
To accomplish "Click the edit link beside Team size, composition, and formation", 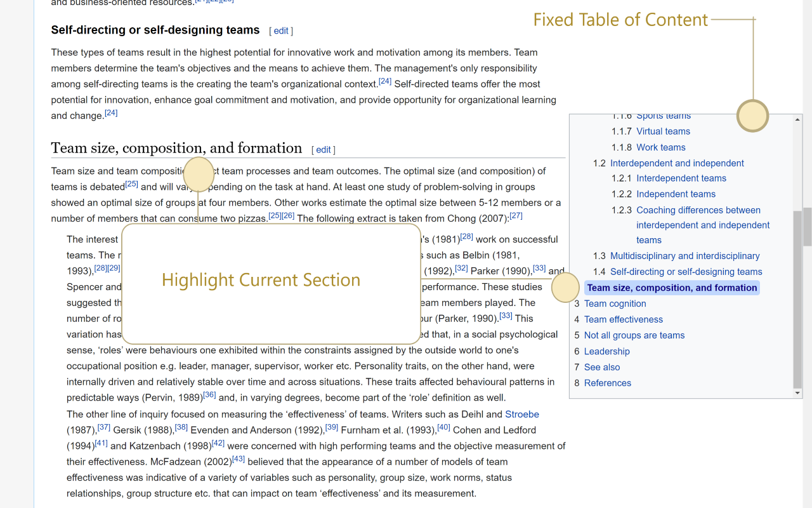I will pos(324,150).
